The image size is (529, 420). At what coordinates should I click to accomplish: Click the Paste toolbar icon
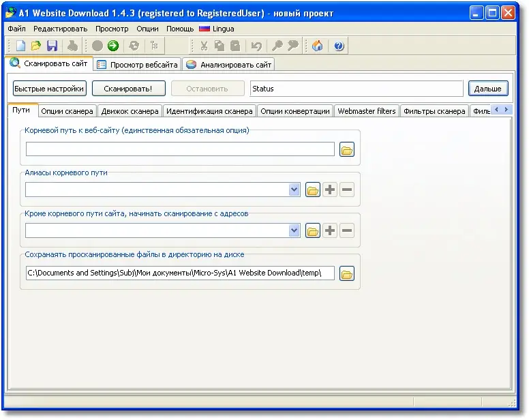pyautogui.click(x=235, y=46)
